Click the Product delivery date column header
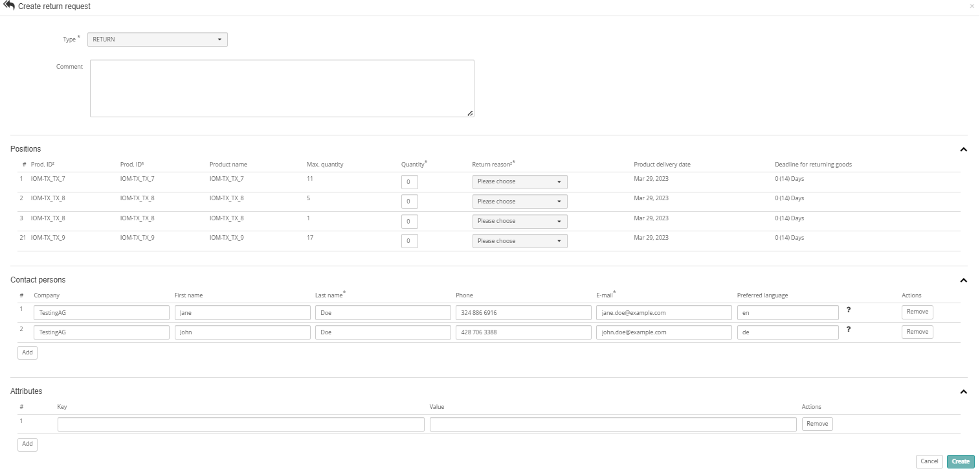The width and height of the screenshot is (980, 473). pos(662,165)
